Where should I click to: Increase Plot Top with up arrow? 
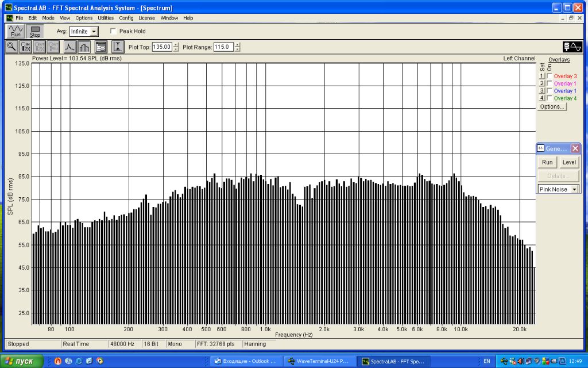pos(176,45)
